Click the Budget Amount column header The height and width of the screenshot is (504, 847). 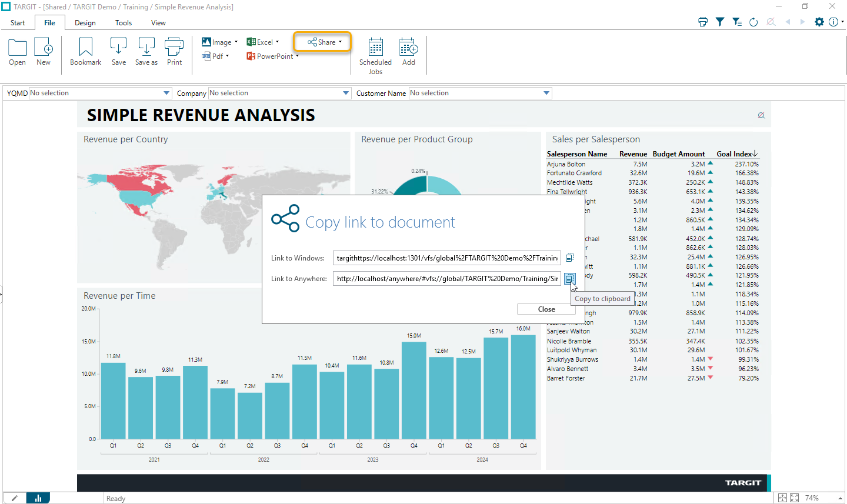(x=678, y=154)
